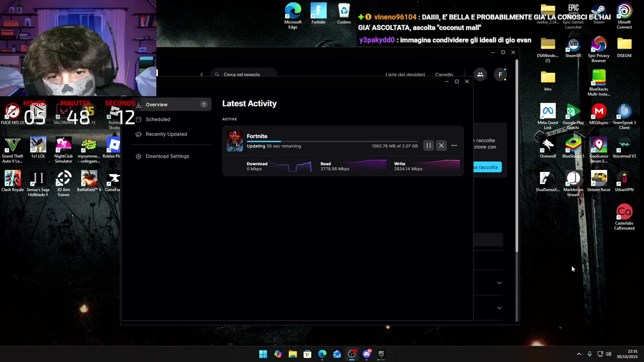Open TeamSpeak 3 Client shortcut

[624, 117]
